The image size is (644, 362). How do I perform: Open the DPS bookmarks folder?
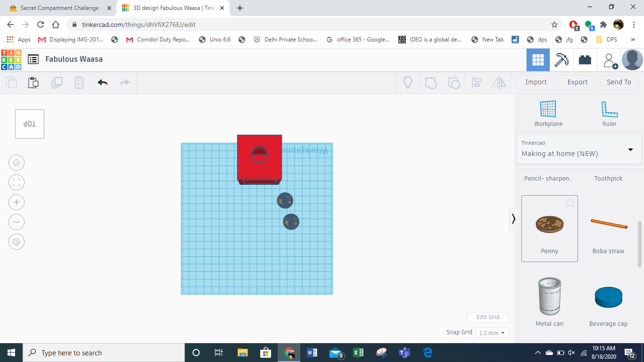[606, 40]
